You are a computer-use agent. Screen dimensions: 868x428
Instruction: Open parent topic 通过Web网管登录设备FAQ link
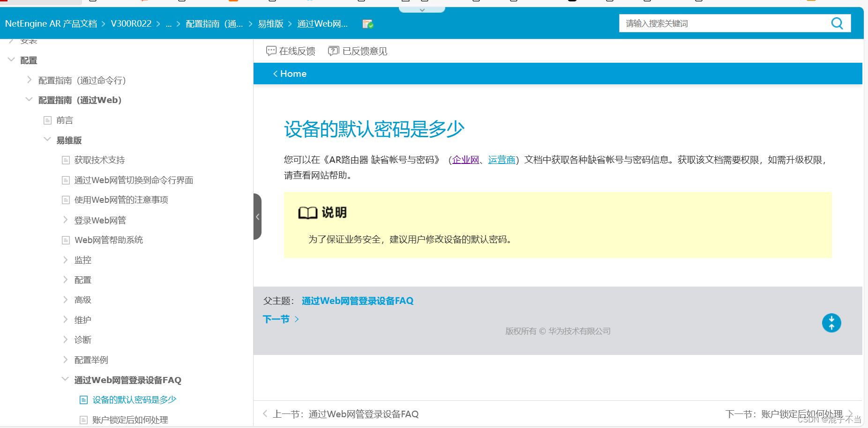(358, 301)
